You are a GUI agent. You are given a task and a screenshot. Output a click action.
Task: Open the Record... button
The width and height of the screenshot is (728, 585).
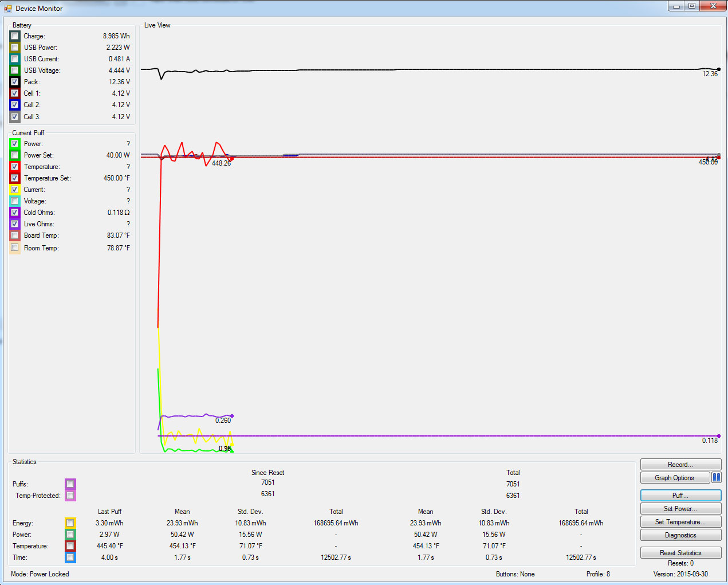(680, 465)
